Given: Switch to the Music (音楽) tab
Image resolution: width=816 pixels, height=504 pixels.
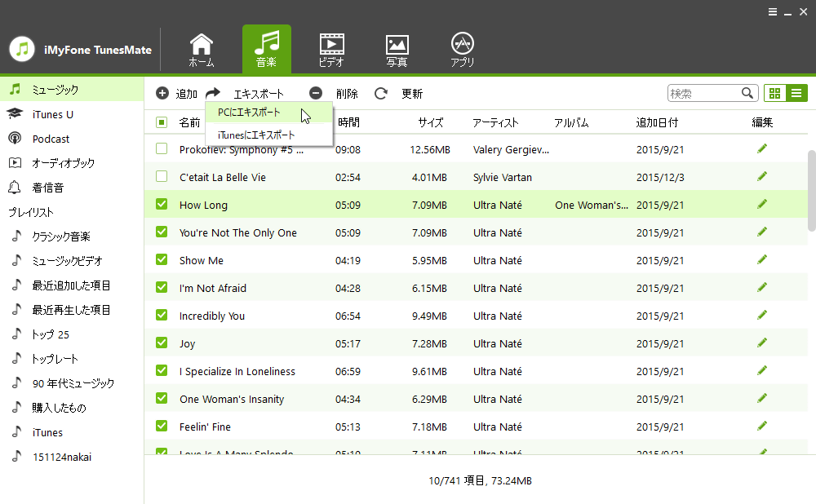Looking at the screenshot, I should coord(267,49).
